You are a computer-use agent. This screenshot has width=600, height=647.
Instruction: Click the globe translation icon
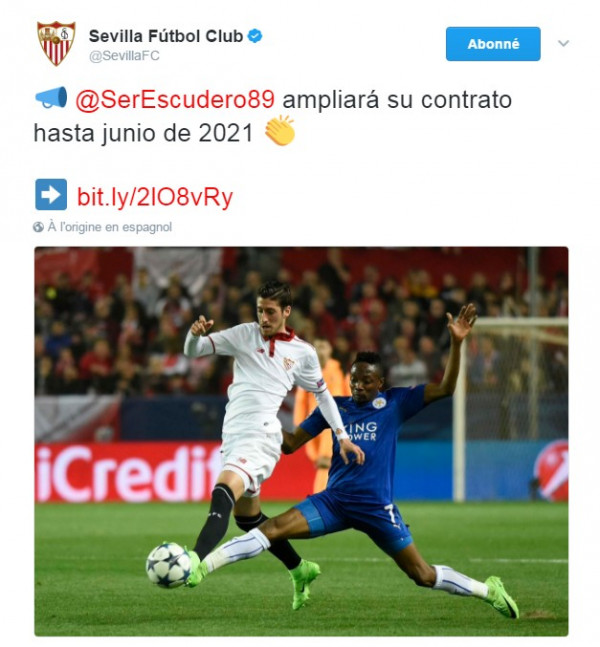(x=38, y=227)
